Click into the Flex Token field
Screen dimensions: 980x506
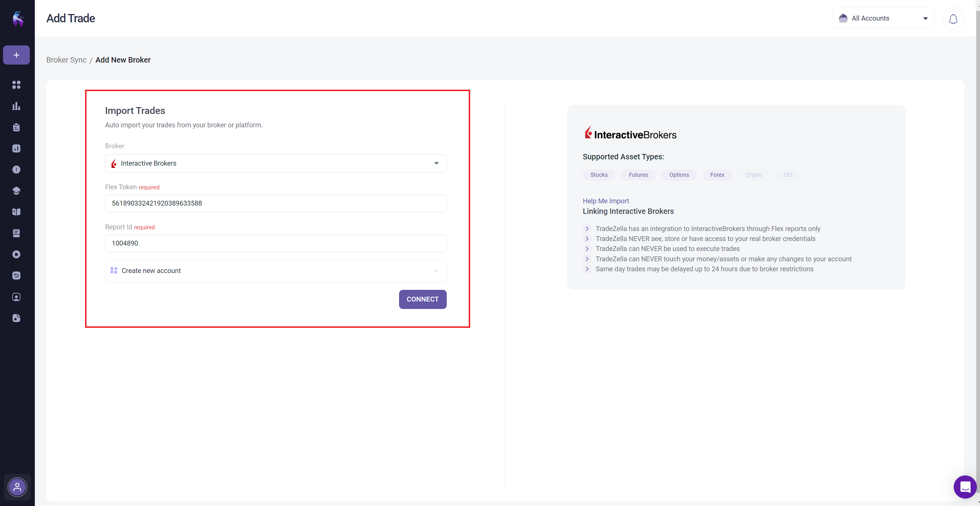tap(275, 204)
